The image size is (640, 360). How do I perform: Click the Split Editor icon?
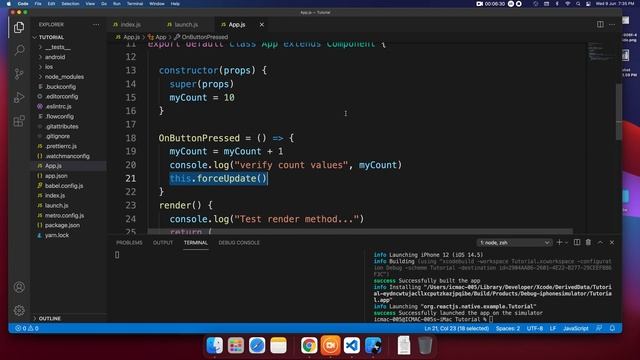tap(600, 24)
